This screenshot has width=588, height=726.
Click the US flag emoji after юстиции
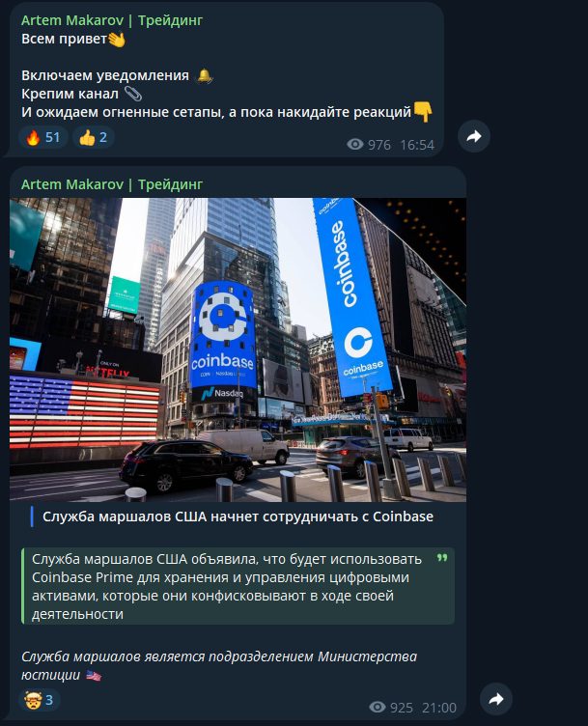click(94, 676)
